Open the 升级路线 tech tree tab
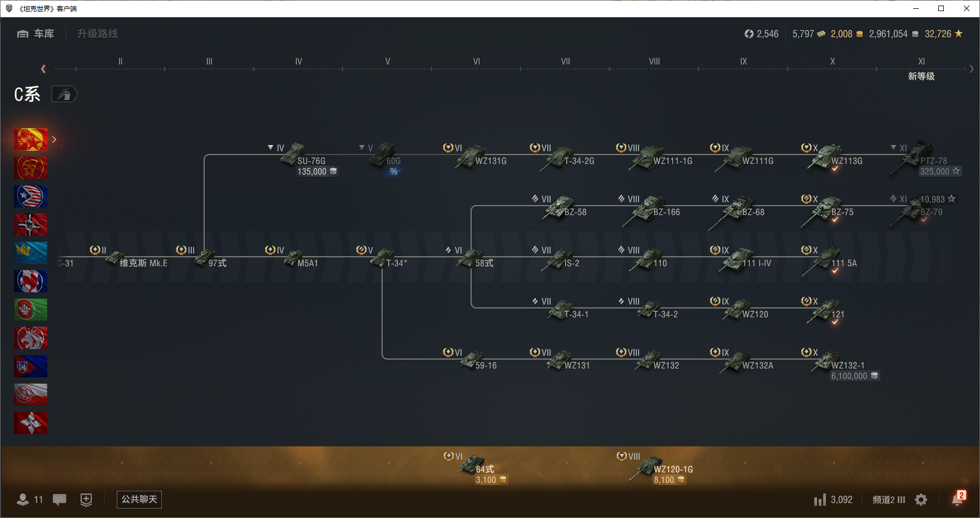Image resolution: width=980 pixels, height=518 pixels. click(x=97, y=34)
